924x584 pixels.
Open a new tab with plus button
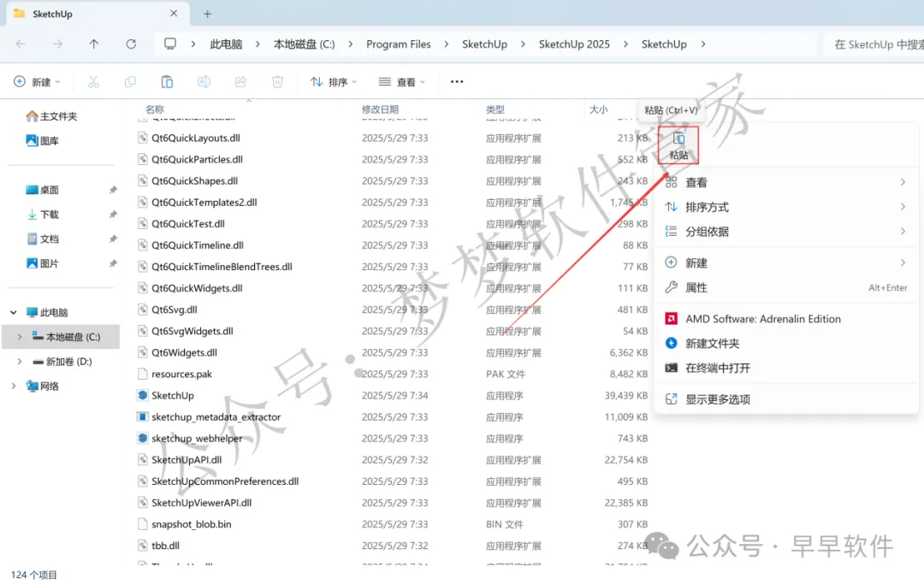coord(207,14)
